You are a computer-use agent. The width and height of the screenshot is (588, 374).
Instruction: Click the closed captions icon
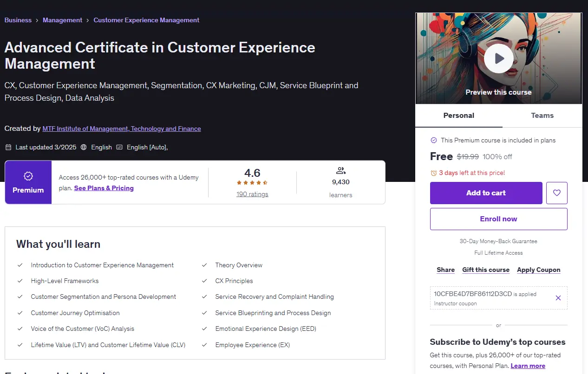click(x=119, y=147)
